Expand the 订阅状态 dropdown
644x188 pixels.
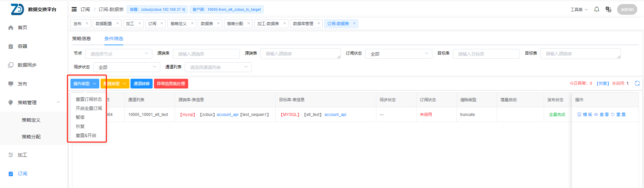click(x=398, y=54)
